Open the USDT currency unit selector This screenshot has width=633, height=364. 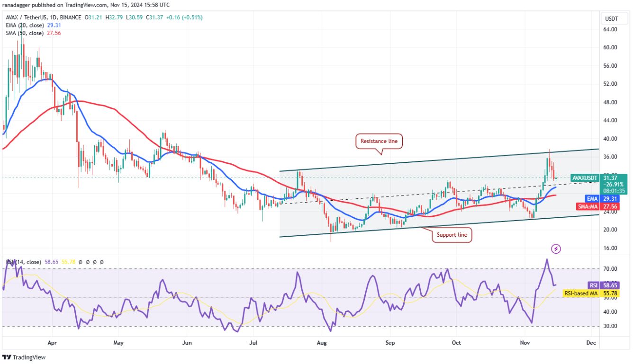pyautogui.click(x=614, y=18)
